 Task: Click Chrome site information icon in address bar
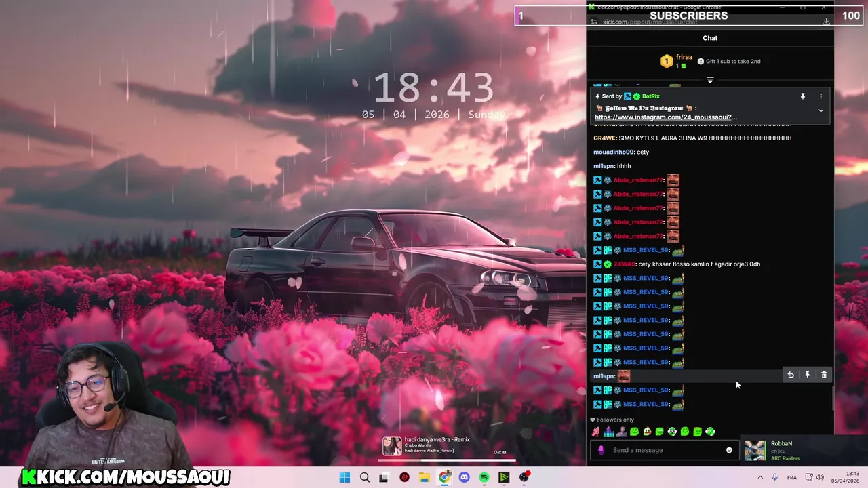pos(594,22)
